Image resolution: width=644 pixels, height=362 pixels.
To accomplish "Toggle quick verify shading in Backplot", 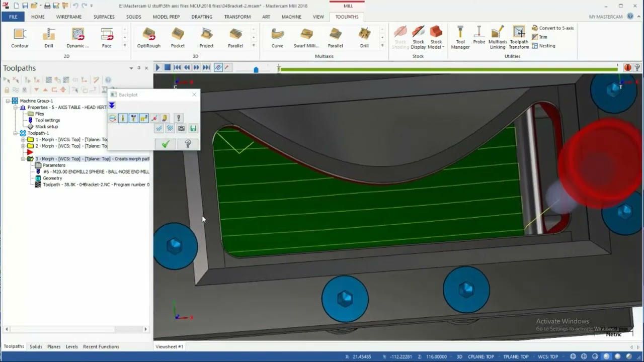I will pos(165,118).
